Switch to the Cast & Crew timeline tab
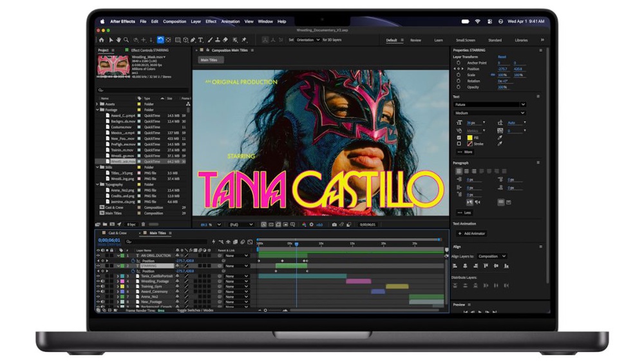Image resolution: width=644 pixels, height=363 pixels. tap(117, 233)
